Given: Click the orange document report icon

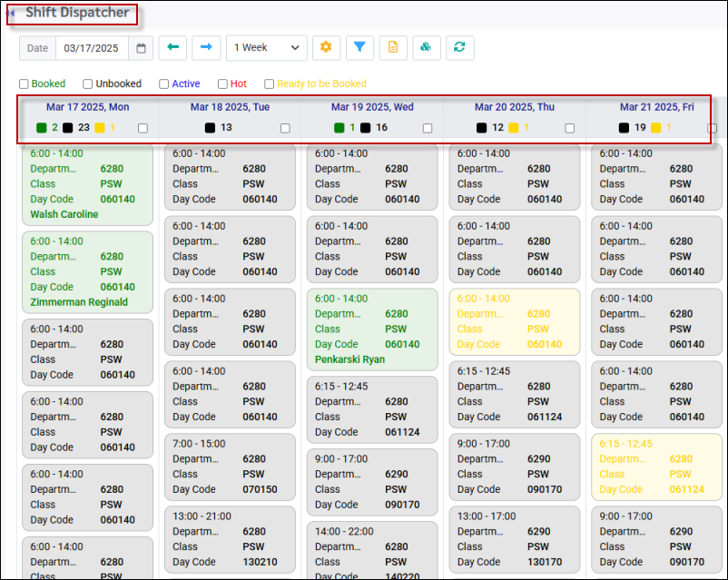Looking at the screenshot, I should (x=393, y=48).
